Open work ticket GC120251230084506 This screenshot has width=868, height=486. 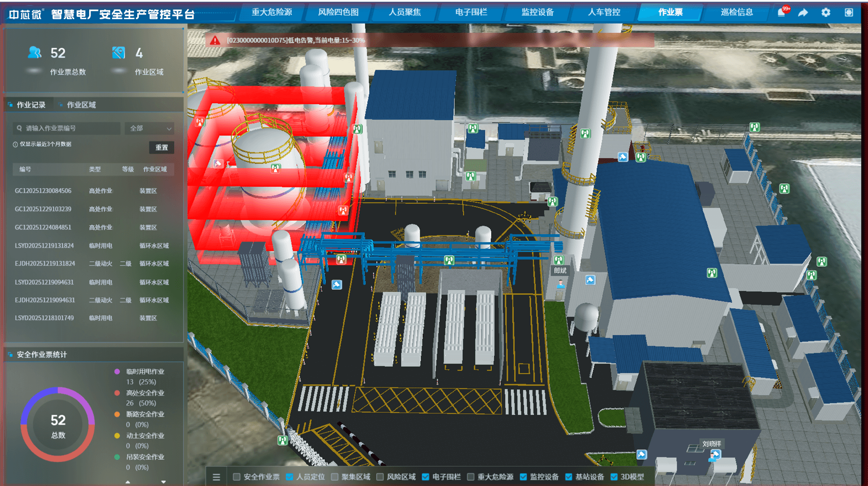43,191
